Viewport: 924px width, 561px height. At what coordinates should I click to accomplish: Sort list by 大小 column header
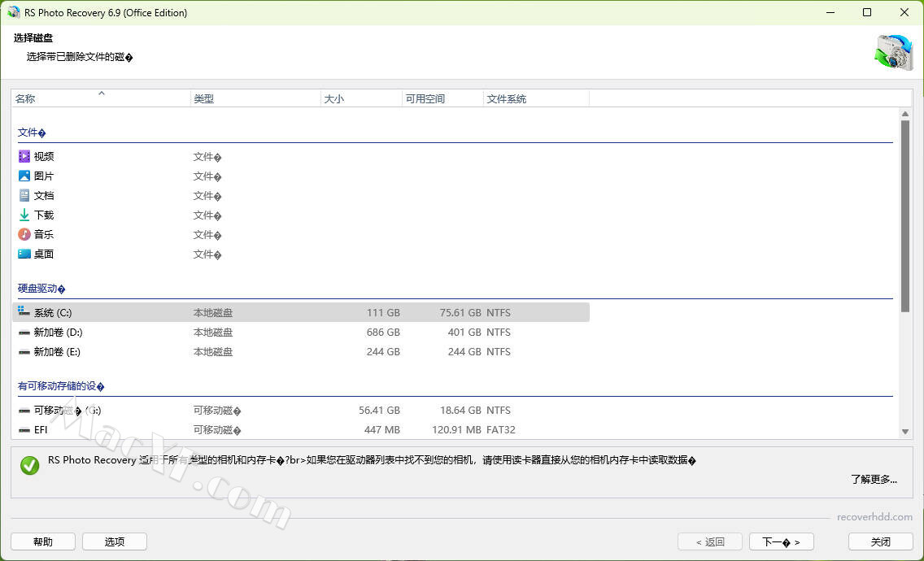[361, 98]
